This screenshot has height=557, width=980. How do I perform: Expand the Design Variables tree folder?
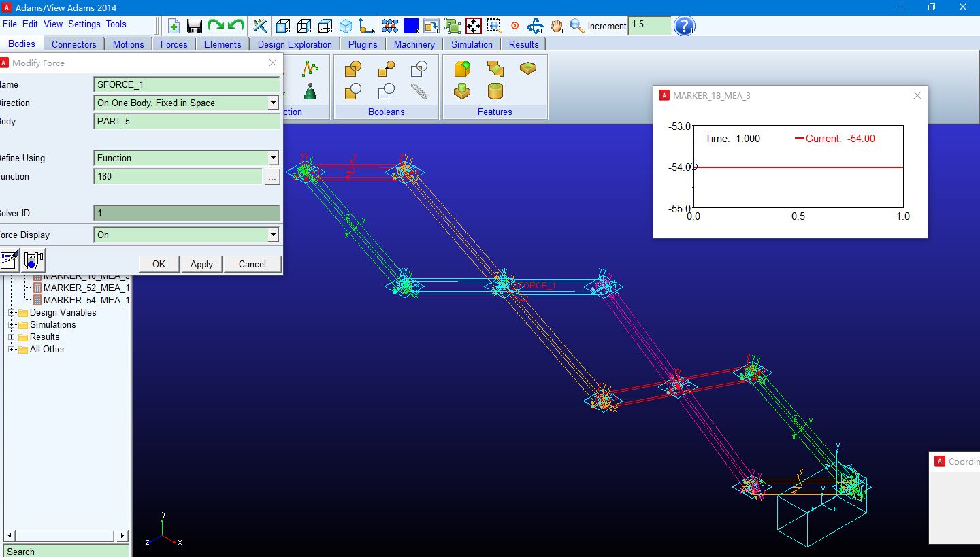pos(12,313)
